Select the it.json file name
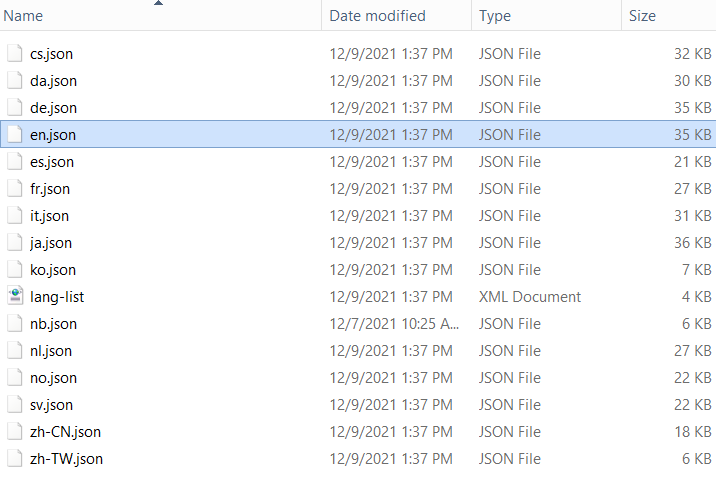716x477 pixels. tap(49, 216)
